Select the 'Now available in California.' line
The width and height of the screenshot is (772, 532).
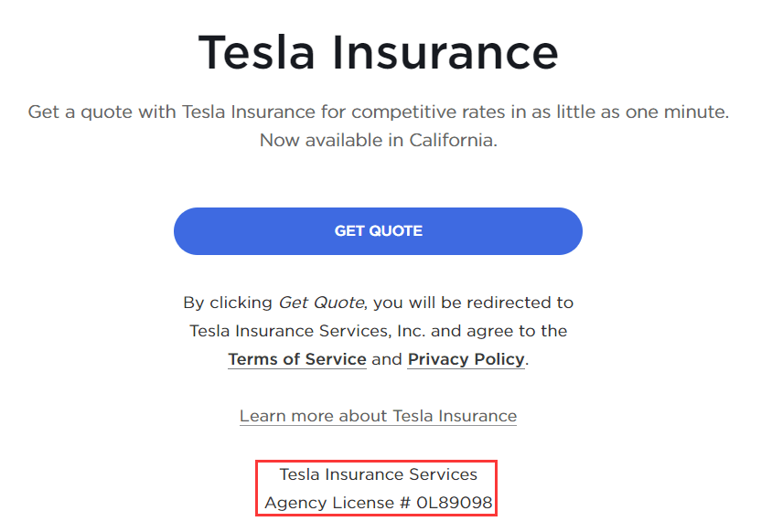click(x=378, y=141)
